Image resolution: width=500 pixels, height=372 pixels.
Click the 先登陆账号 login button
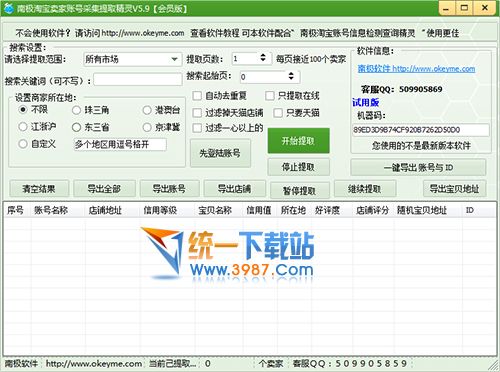(220, 153)
